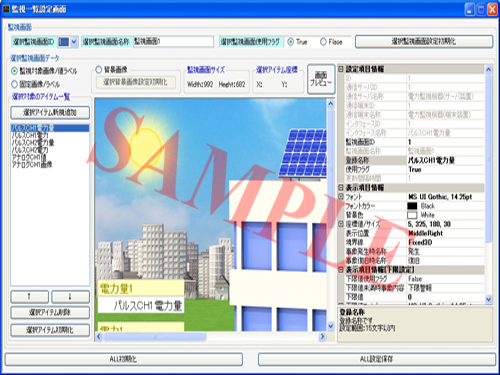
Task: Click the ALL設定保存 save button
Action: pos(377,359)
